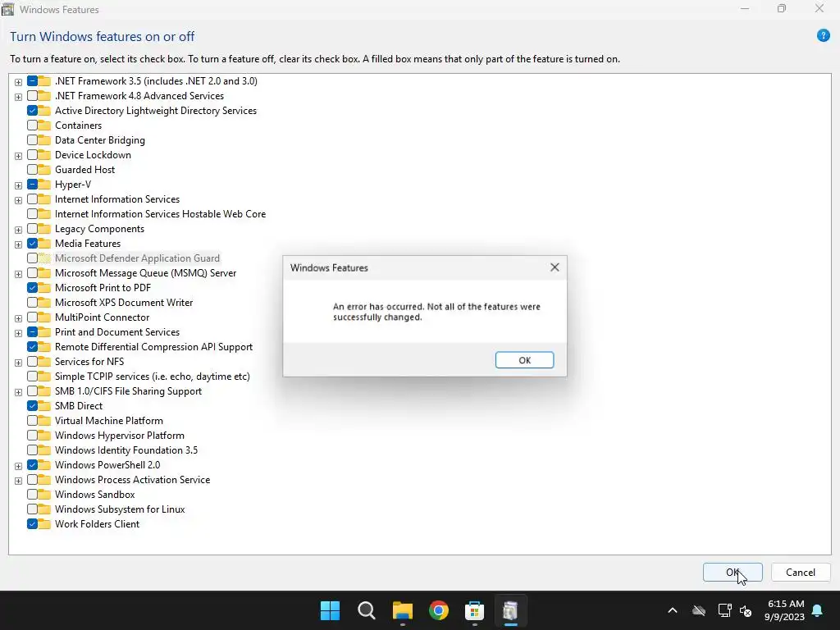
Task: Click folder icon beside Windows PowerShell 2.0
Action: pyautogui.click(x=44, y=465)
